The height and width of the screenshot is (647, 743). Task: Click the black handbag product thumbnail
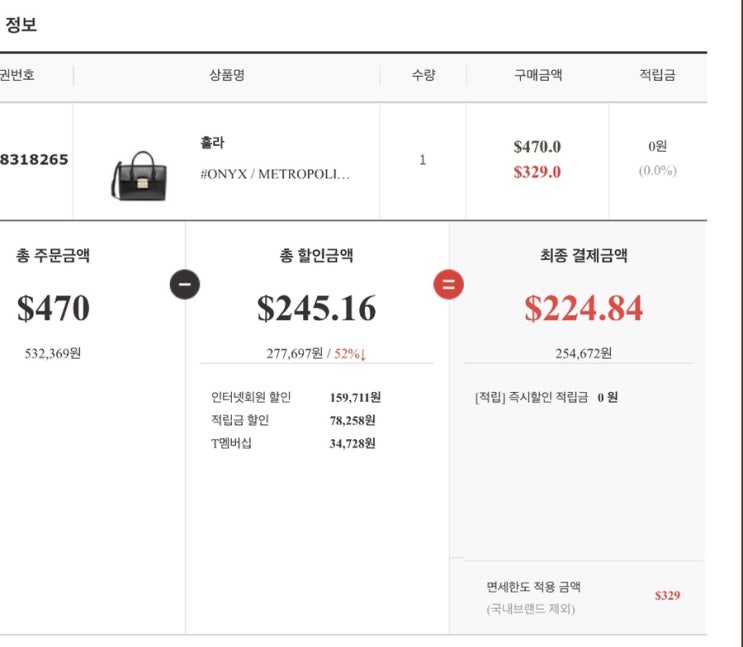[138, 175]
